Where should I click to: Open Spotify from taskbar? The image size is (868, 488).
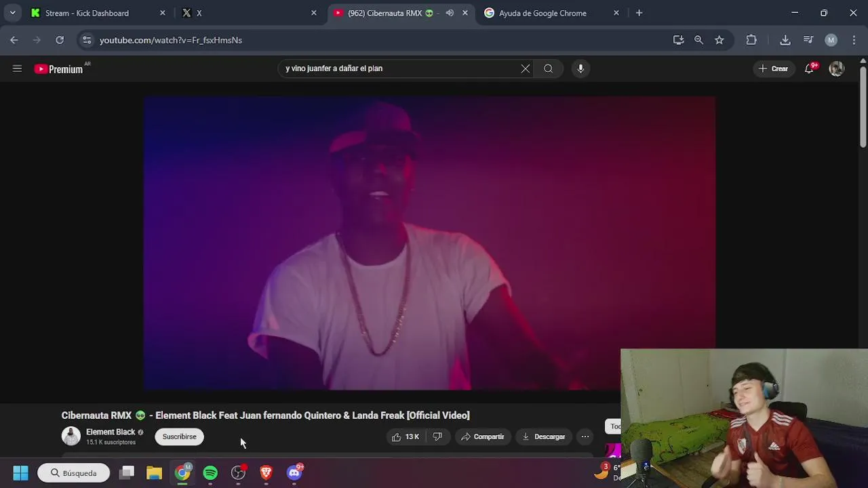210,473
